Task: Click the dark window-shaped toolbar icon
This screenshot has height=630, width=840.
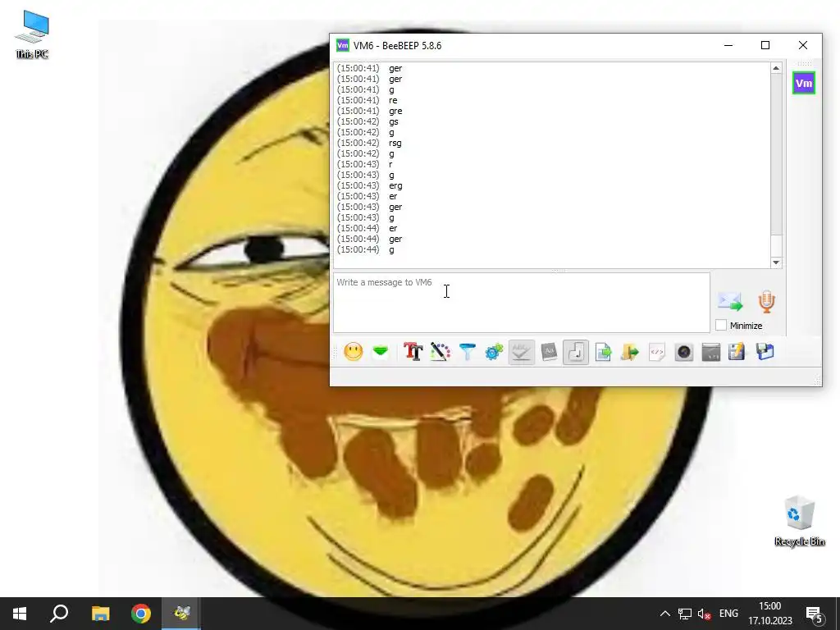Action: (x=711, y=352)
